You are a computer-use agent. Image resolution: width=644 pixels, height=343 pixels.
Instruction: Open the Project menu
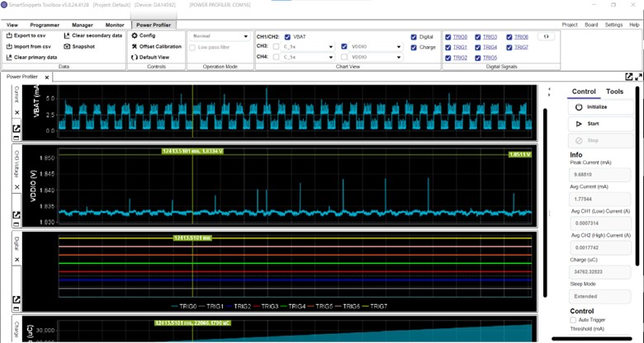[570, 25]
